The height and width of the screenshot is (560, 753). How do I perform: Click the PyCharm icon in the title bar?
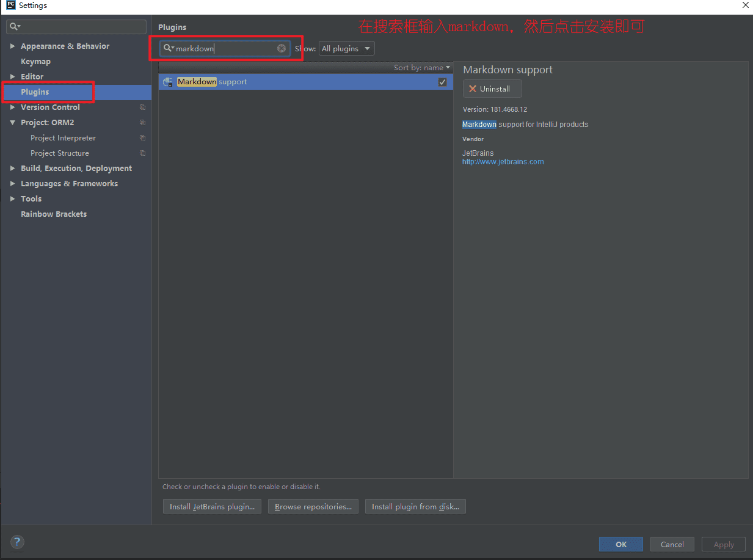pyautogui.click(x=10, y=5)
